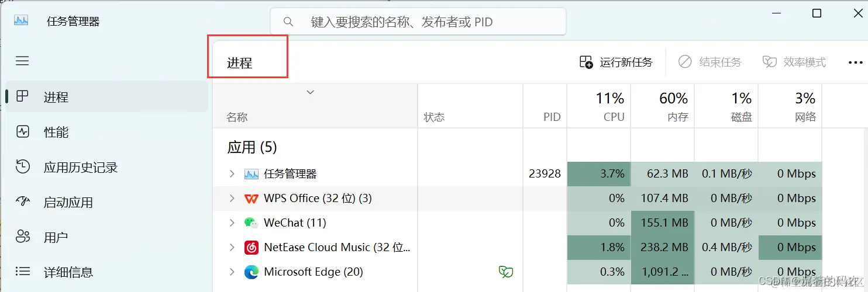Sort processes by 名称 column header
Image resolution: width=868 pixels, height=292 pixels.
(315, 106)
